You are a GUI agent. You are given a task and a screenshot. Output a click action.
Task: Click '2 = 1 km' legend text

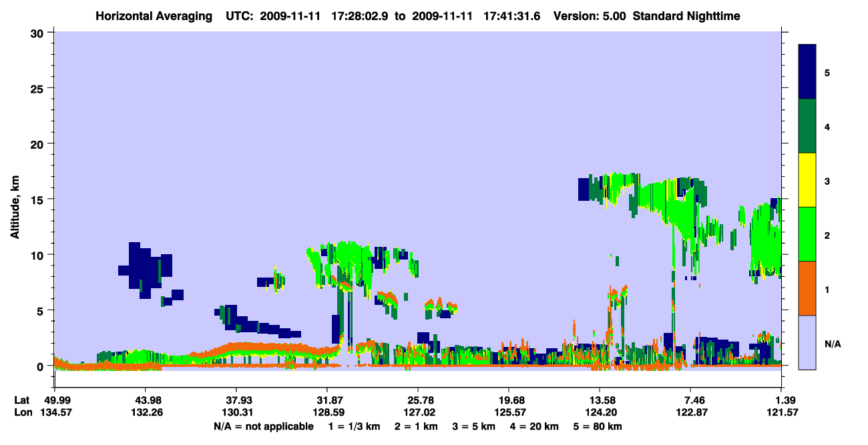[x=417, y=426]
